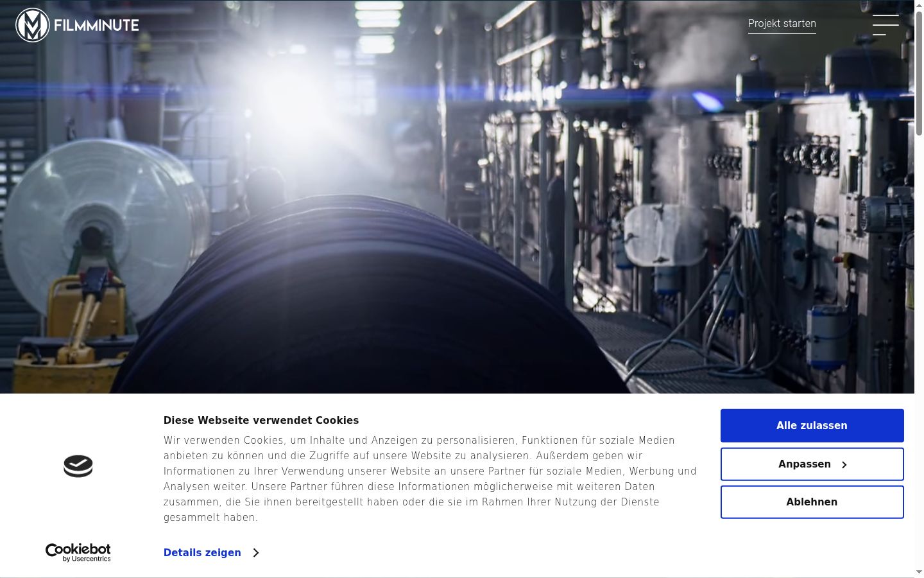
Task: Click the scrollbar down arrow
Action: (x=919, y=572)
